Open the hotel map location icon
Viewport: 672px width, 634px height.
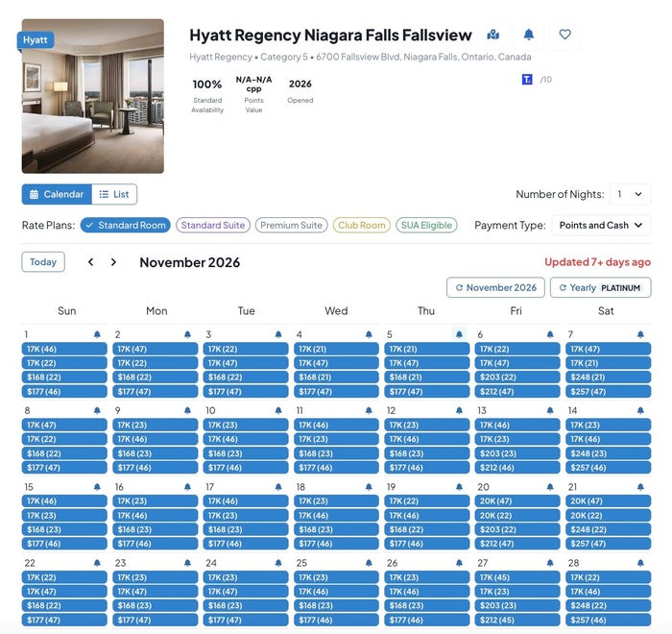[492, 35]
